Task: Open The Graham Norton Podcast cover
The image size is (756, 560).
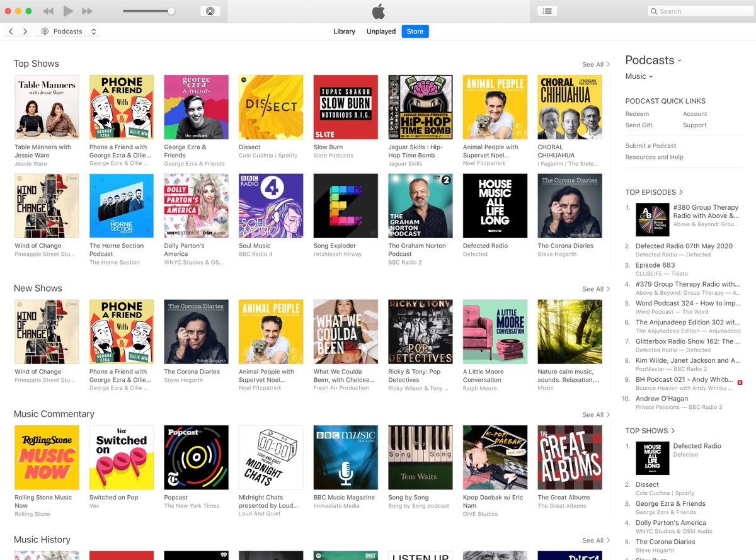Action: [420, 206]
